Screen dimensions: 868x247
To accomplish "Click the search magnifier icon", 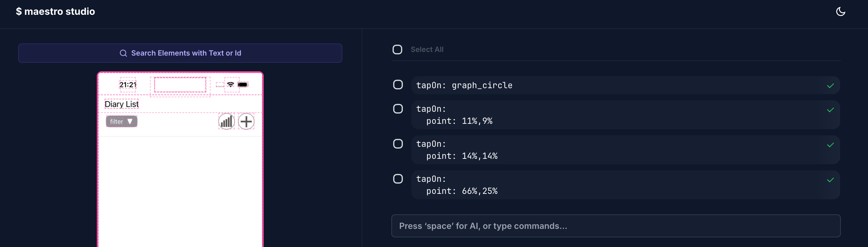I will point(123,53).
